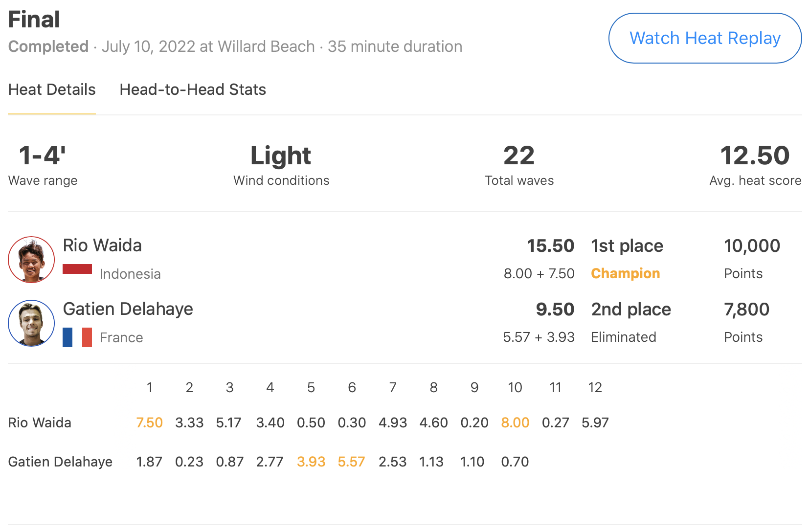The width and height of the screenshot is (809, 532).
Task: Click Rio Waida's 15.50 heat total
Action: [550, 246]
